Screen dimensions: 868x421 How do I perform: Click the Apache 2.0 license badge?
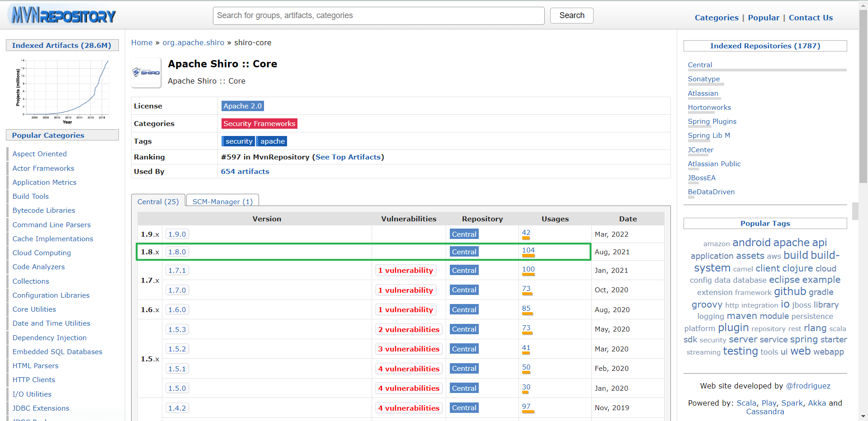[243, 106]
